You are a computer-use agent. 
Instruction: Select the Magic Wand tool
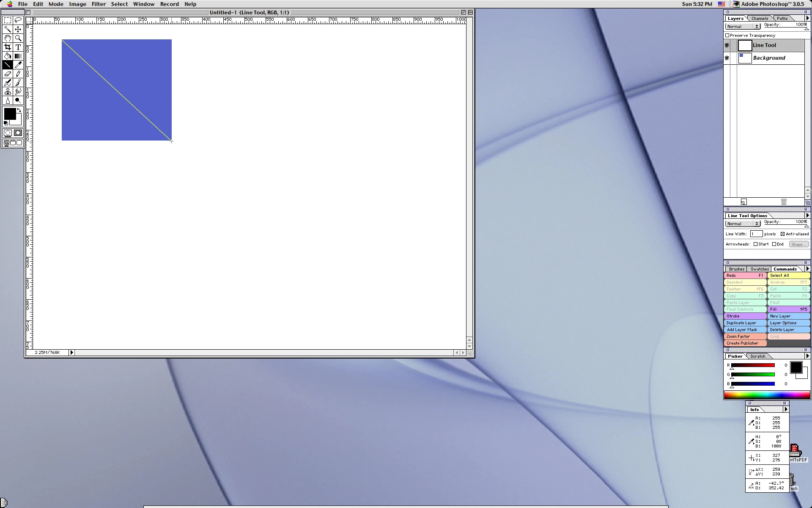[x=8, y=29]
